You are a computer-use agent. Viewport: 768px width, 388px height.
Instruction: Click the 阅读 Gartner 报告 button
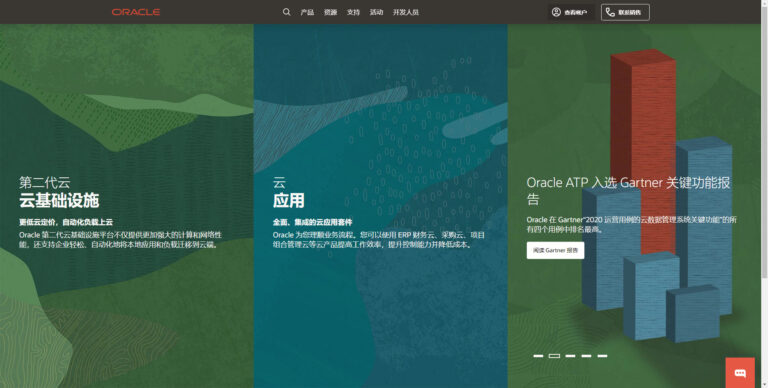[555, 250]
